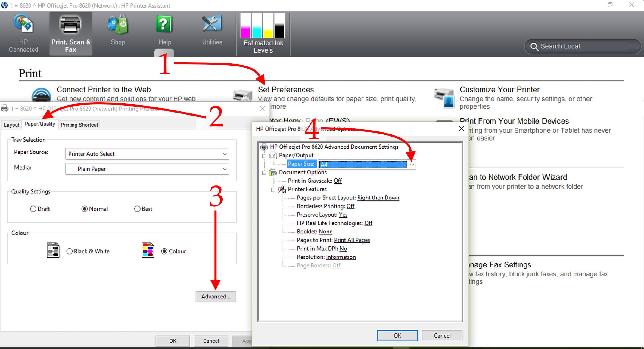Collapse the Printer Features tree node

click(273, 190)
